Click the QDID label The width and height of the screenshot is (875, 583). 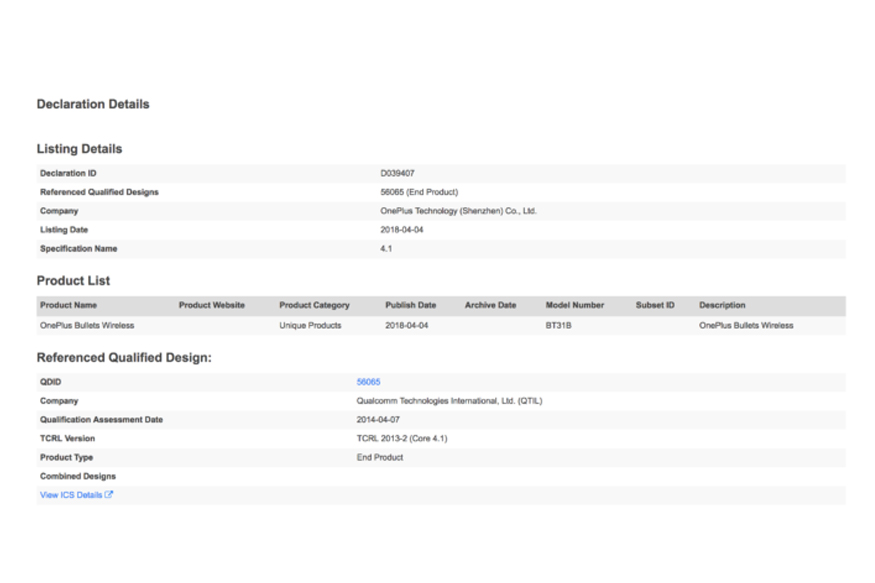50,382
